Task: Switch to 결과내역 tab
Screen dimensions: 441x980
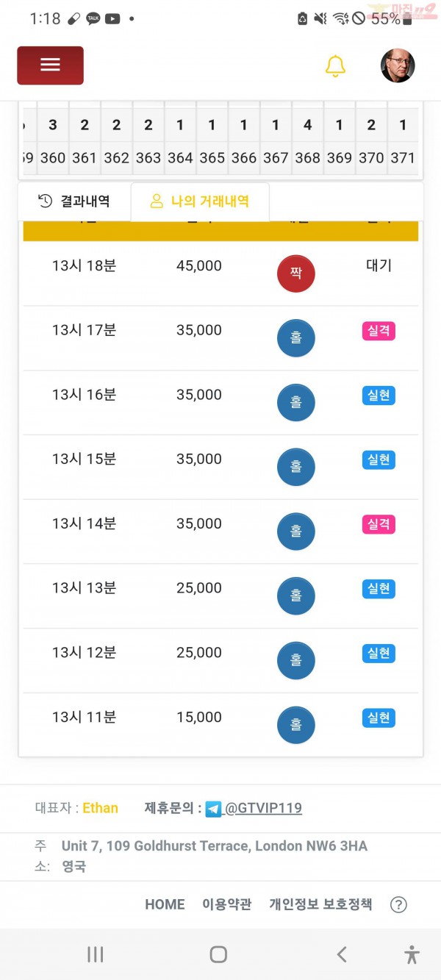Action: coord(74,201)
